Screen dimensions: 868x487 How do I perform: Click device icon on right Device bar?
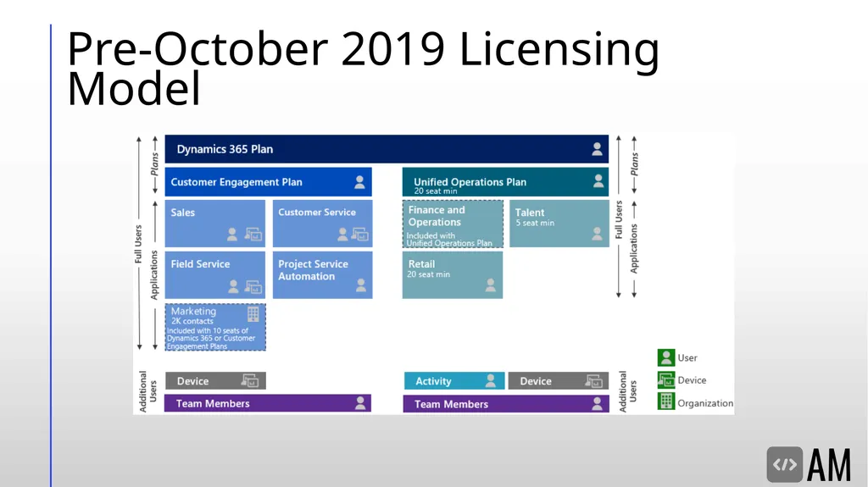pyautogui.click(x=593, y=381)
